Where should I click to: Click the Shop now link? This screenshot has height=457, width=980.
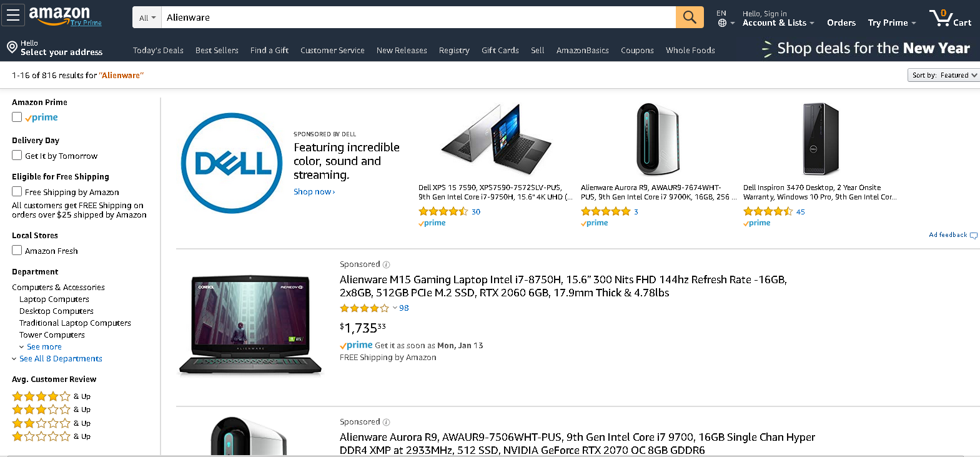click(x=314, y=192)
